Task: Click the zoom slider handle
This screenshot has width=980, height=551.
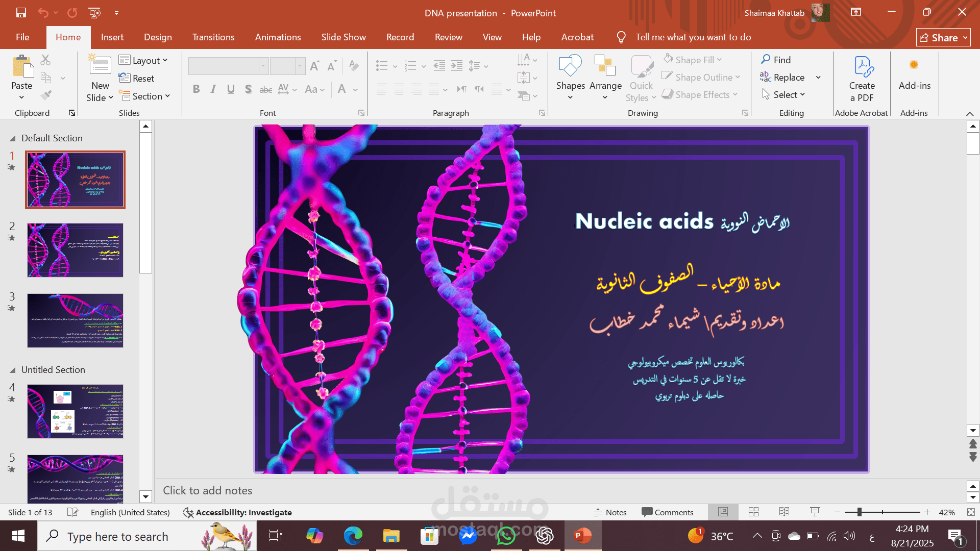Action: pyautogui.click(x=860, y=512)
